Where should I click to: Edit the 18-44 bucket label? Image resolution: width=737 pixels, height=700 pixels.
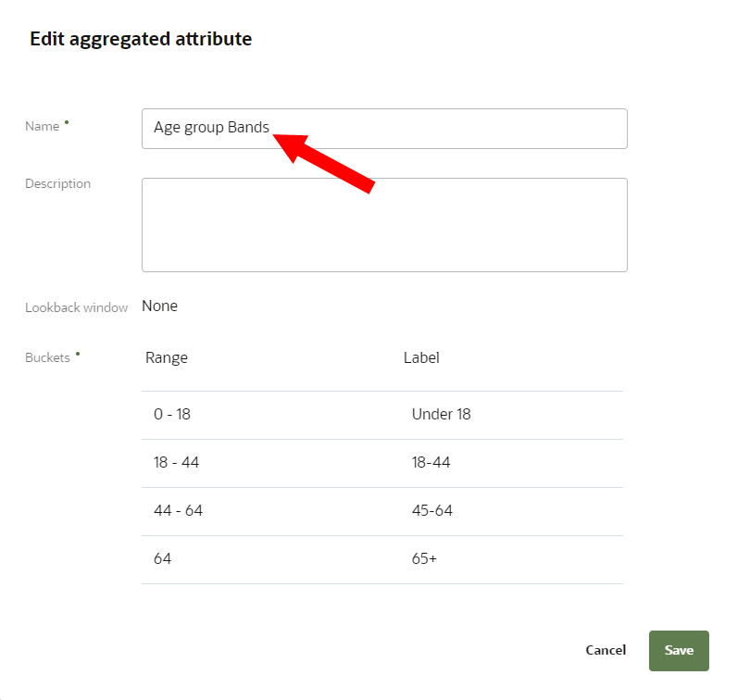431,463
